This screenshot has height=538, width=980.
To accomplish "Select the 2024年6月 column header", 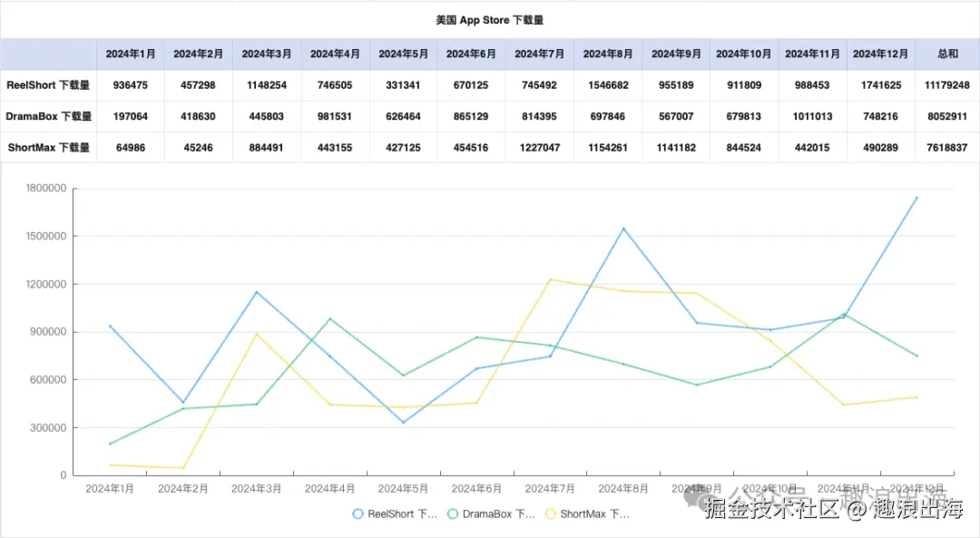I will (471, 54).
